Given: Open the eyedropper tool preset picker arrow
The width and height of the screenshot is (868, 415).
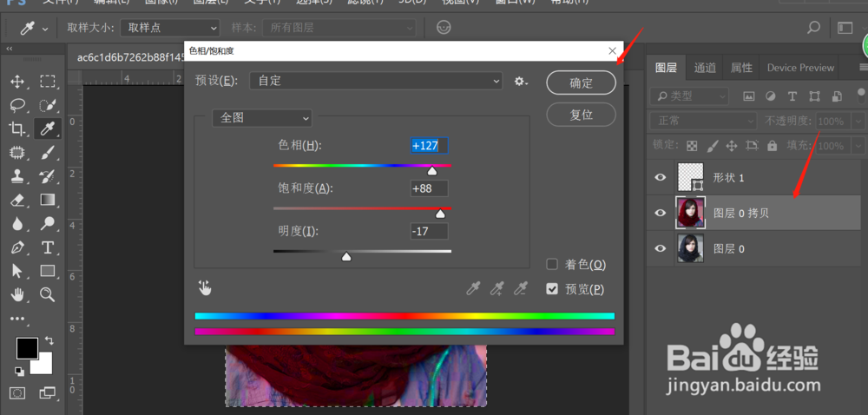Looking at the screenshot, I should [45, 29].
